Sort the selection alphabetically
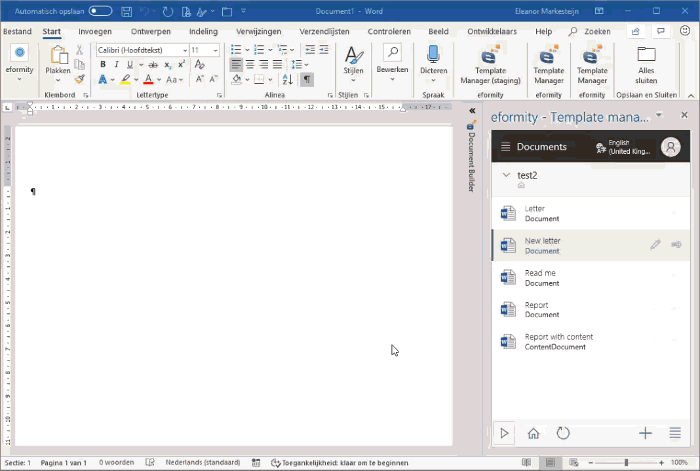The width and height of the screenshot is (700, 471). [x=288, y=79]
